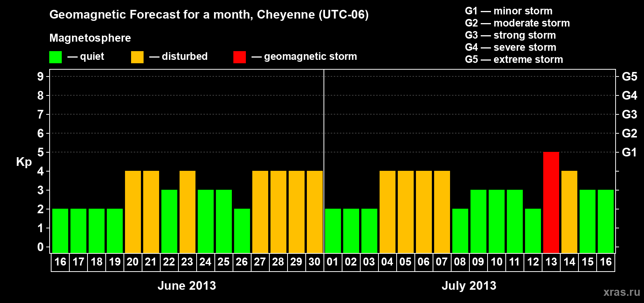Select the green bar for June 16
The width and height of the screenshot is (644, 303).
pos(60,231)
